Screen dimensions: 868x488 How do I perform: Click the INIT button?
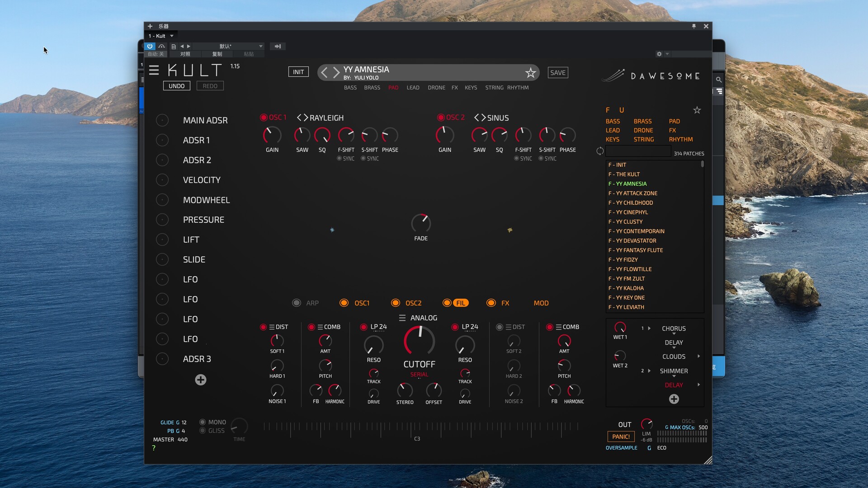point(298,72)
